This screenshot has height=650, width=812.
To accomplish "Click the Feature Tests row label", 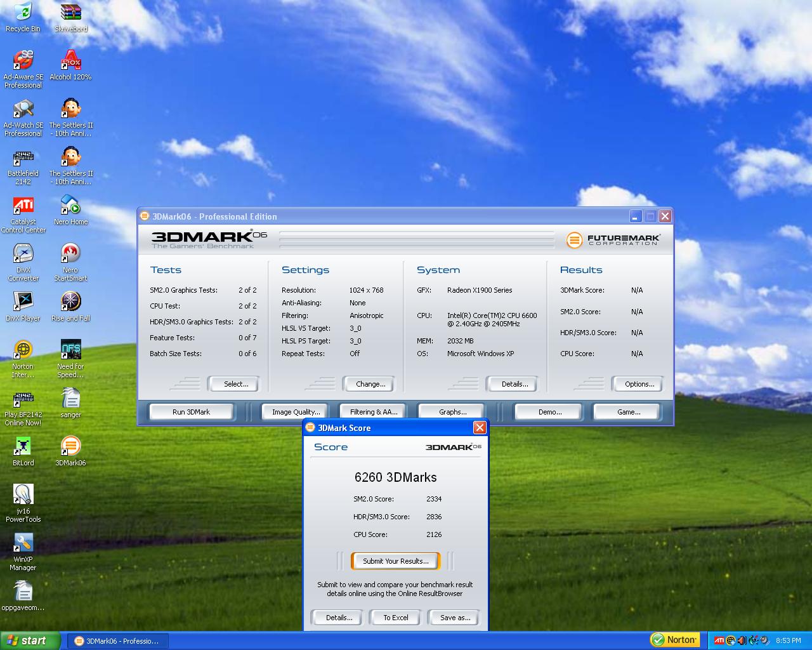I will (x=172, y=338).
